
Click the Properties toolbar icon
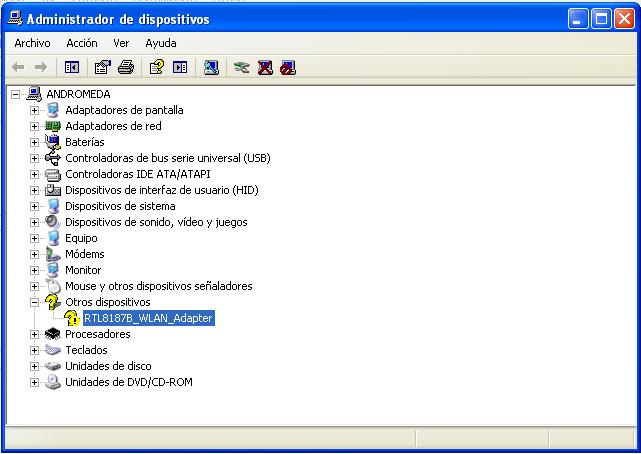click(102, 67)
